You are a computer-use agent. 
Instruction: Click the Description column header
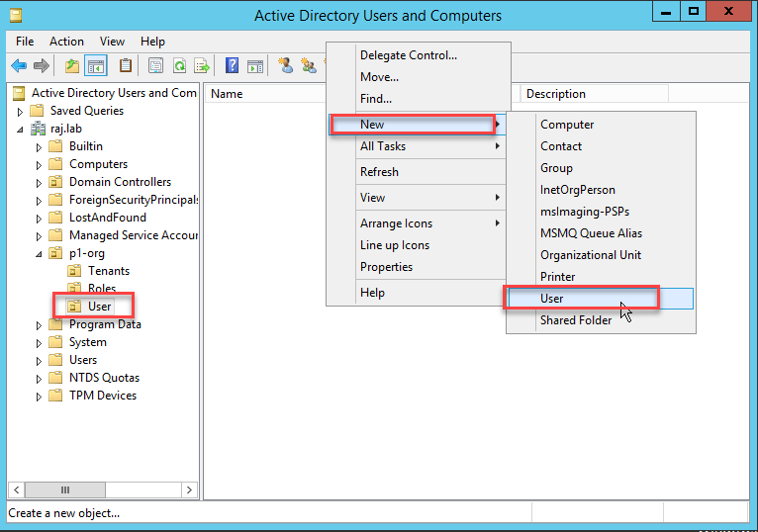pos(594,94)
